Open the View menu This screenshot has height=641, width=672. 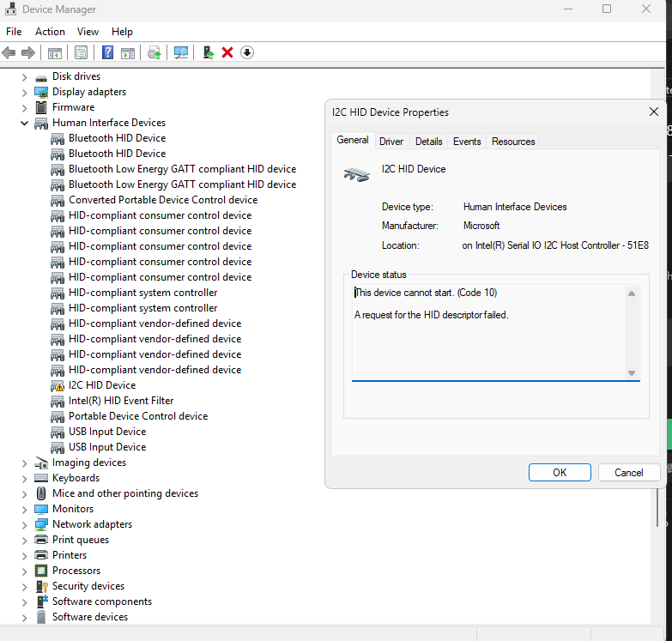tap(88, 32)
